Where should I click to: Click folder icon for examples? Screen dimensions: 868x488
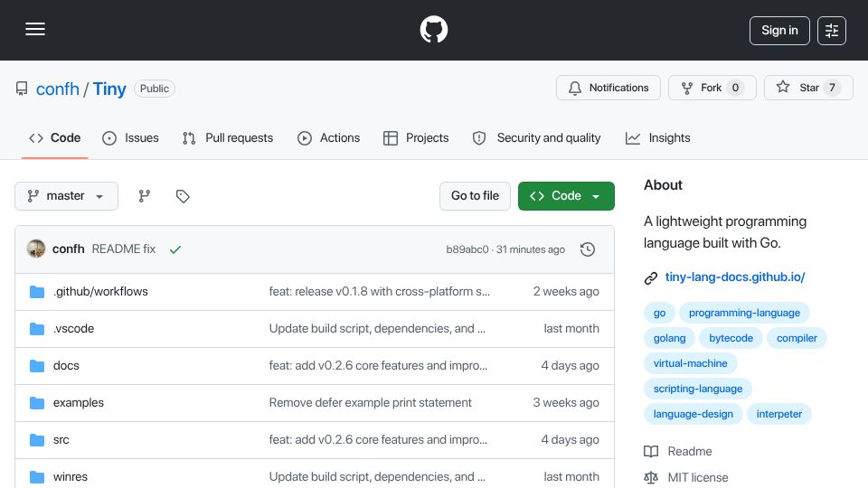pos(37,403)
